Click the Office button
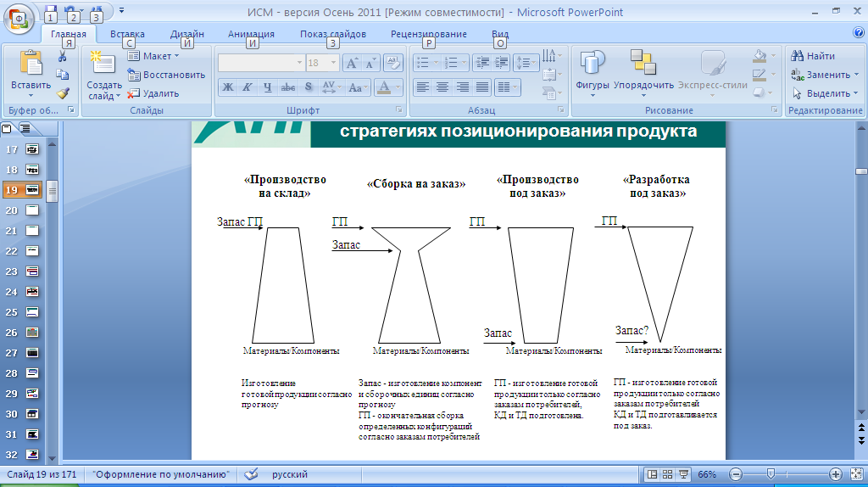 19,19
